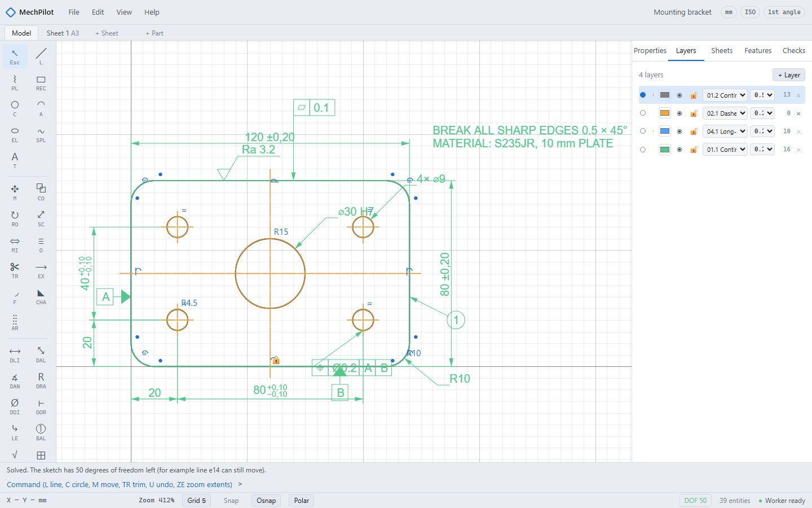Open the File menu

pos(74,12)
